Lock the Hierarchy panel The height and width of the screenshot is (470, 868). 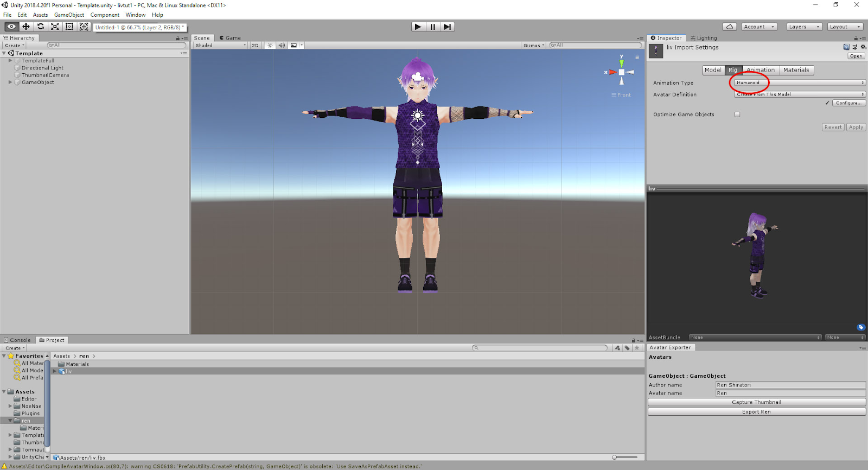point(177,39)
